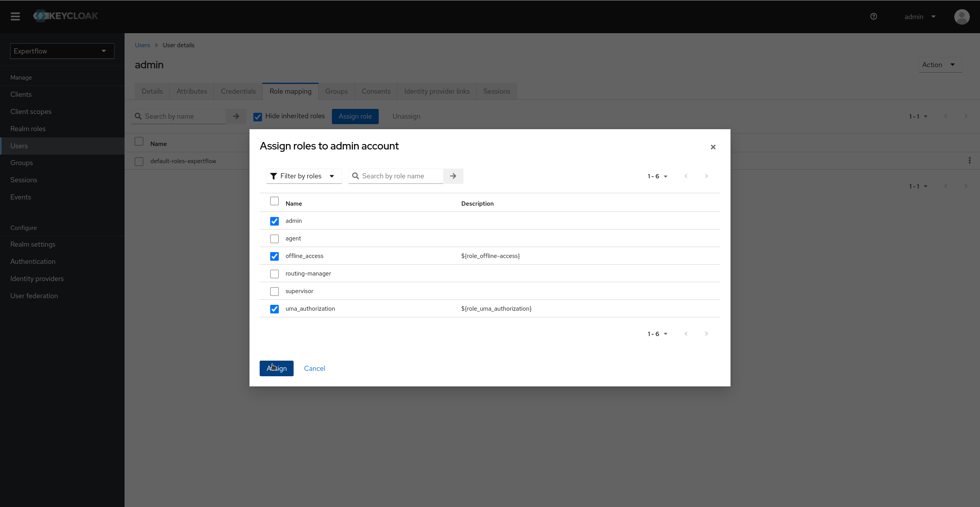Click the Assign button
This screenshot has height=507, width=980.
(276, 368)
